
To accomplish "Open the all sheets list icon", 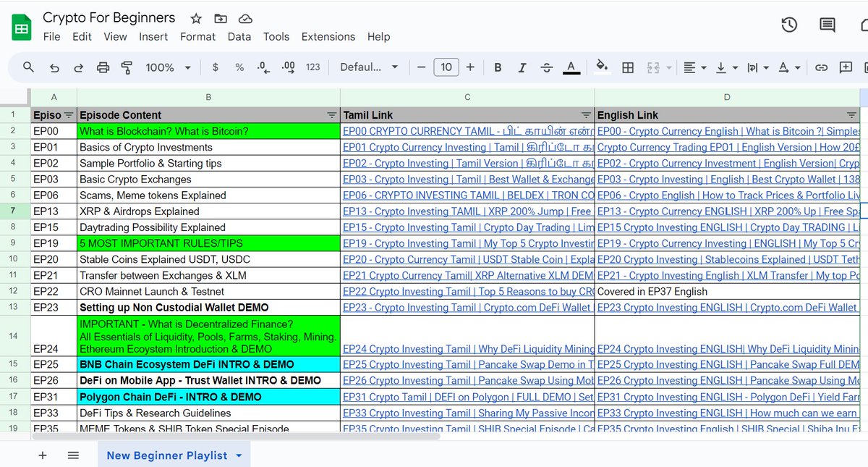I will (73, 455).
